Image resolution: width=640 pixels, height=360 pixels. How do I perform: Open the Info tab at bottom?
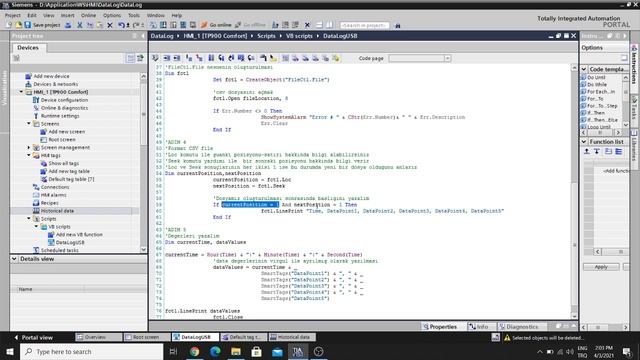pyautogui.click(x=478, y=327)
